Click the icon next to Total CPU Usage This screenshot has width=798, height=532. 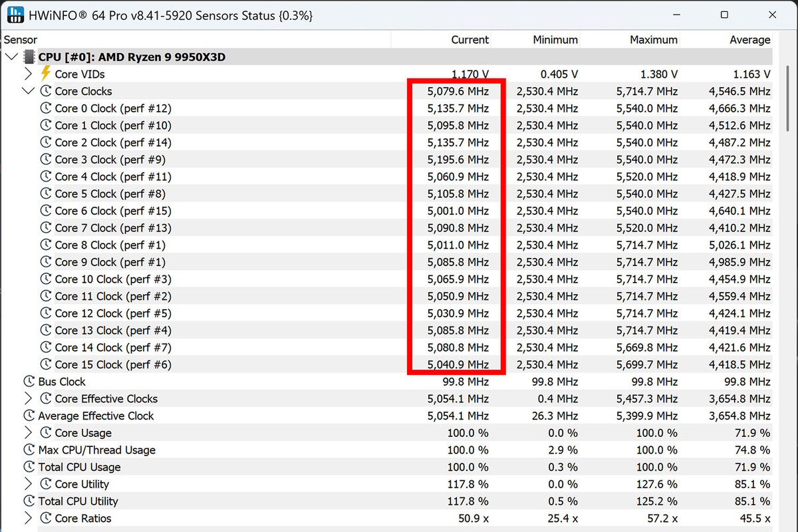(x=29, y=467)
